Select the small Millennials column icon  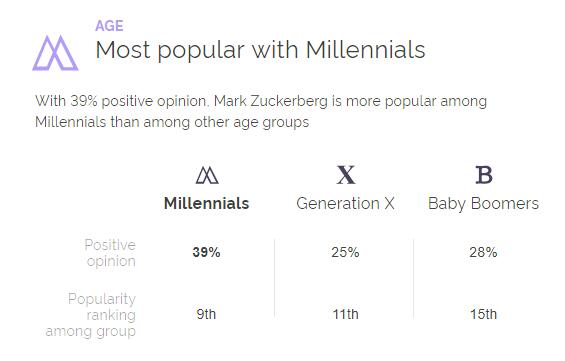[x=207, y=175]
